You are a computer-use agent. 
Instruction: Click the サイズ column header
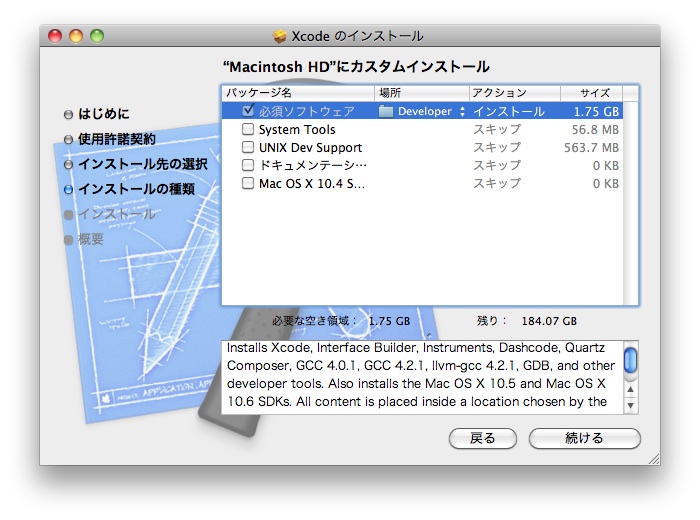(x=592, y=93)
